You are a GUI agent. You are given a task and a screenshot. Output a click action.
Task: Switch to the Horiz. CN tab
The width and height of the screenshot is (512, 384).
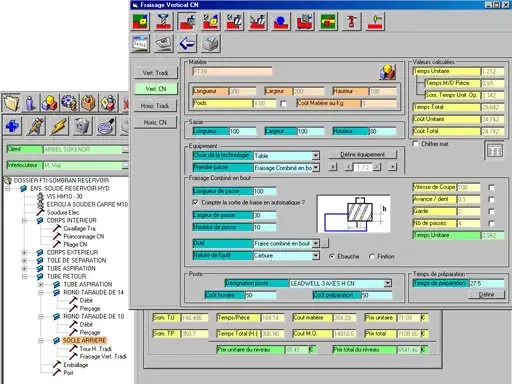click(156, 122)
